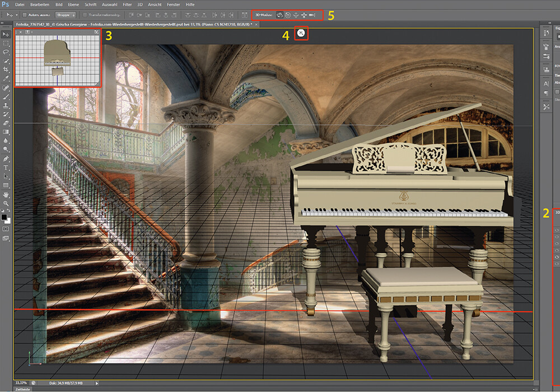Activate the Quick Selection tool
This screenshot has height=392, width=560.
click(6, 61)
